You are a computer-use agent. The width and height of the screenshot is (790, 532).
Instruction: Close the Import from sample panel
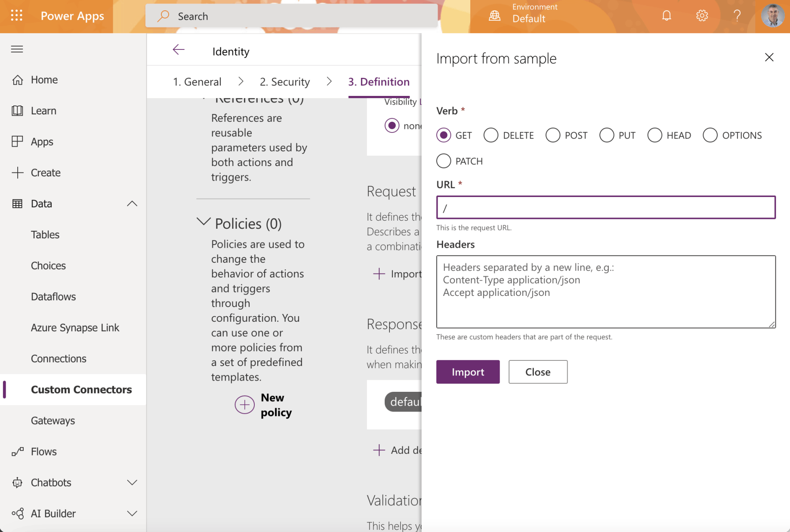[769, 57]
